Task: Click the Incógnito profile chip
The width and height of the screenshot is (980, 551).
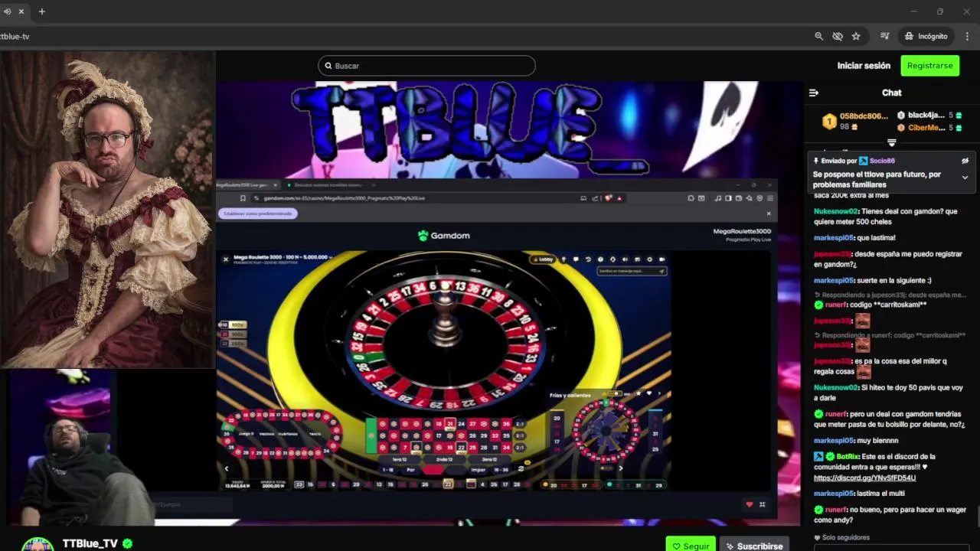Action: tap(926, 36)
